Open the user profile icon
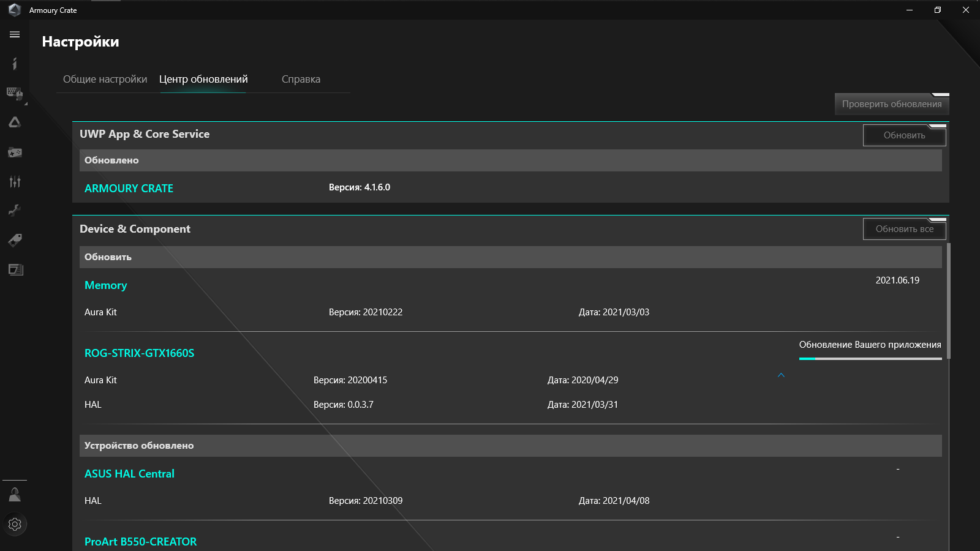Image resolution: width=980 pixels, height=551 pixels. (x=15, y=495)
